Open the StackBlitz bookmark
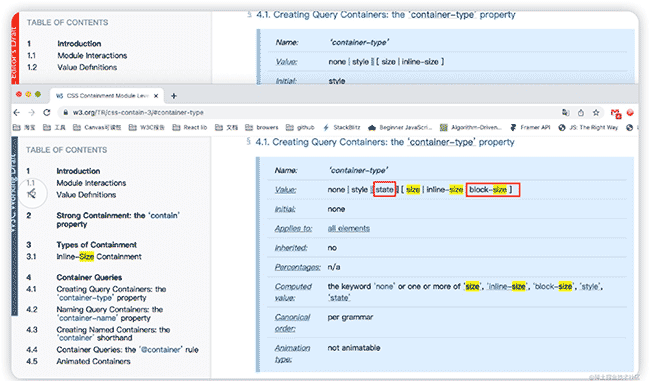 (342, 127)
